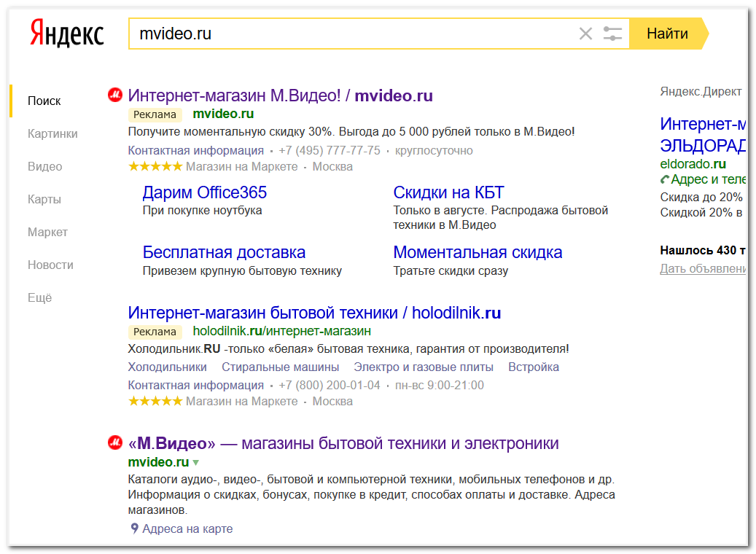Click Реклама label on holodilnik.ru ad
756x554 pixels.
(155, 332)
